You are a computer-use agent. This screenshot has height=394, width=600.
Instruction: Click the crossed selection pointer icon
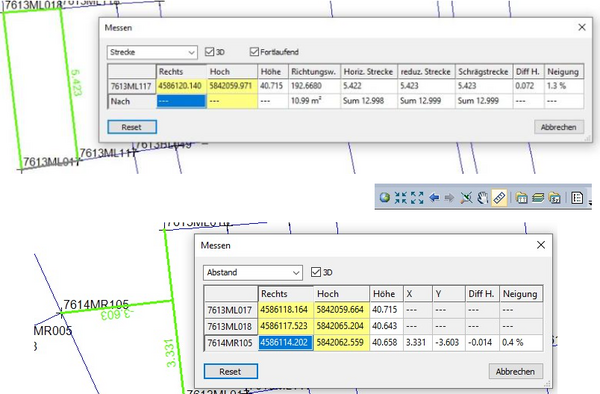(466, 197)
